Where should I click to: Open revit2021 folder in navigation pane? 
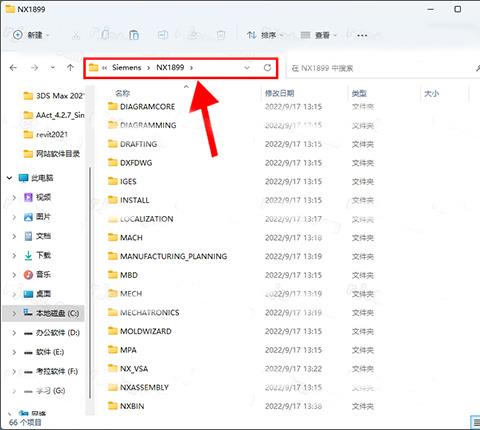[46, 135]
